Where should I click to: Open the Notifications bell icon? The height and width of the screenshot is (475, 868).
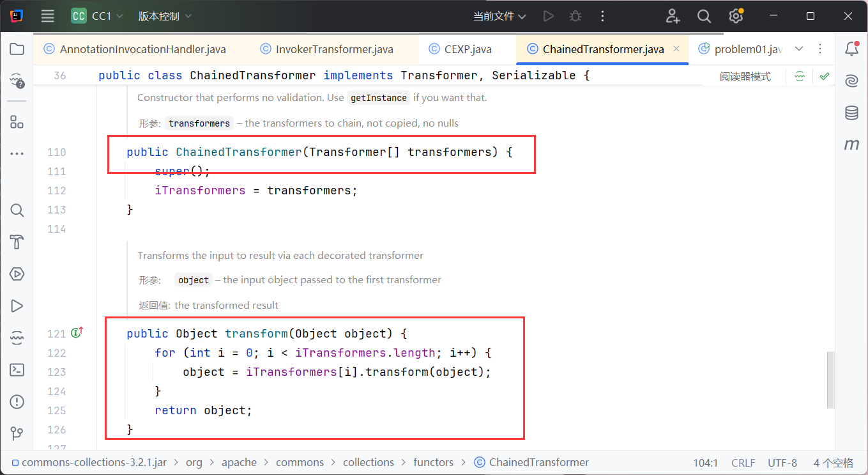[851, 49]
